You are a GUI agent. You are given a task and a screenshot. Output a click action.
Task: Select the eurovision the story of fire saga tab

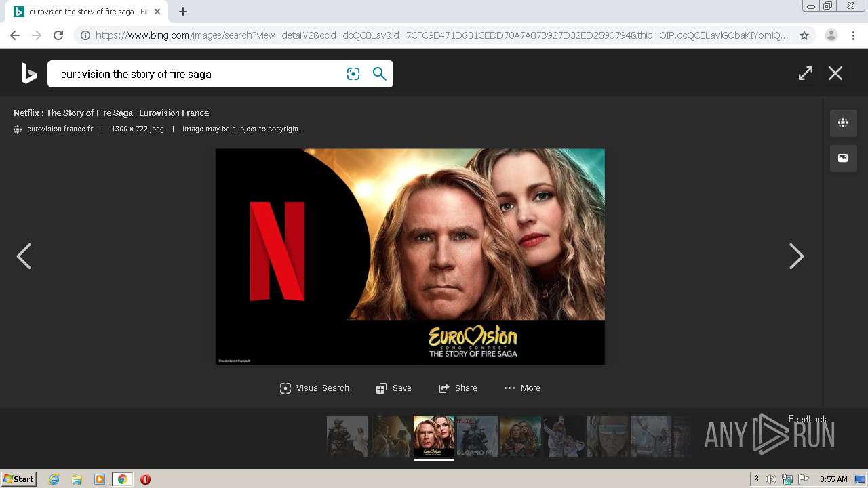86,12
